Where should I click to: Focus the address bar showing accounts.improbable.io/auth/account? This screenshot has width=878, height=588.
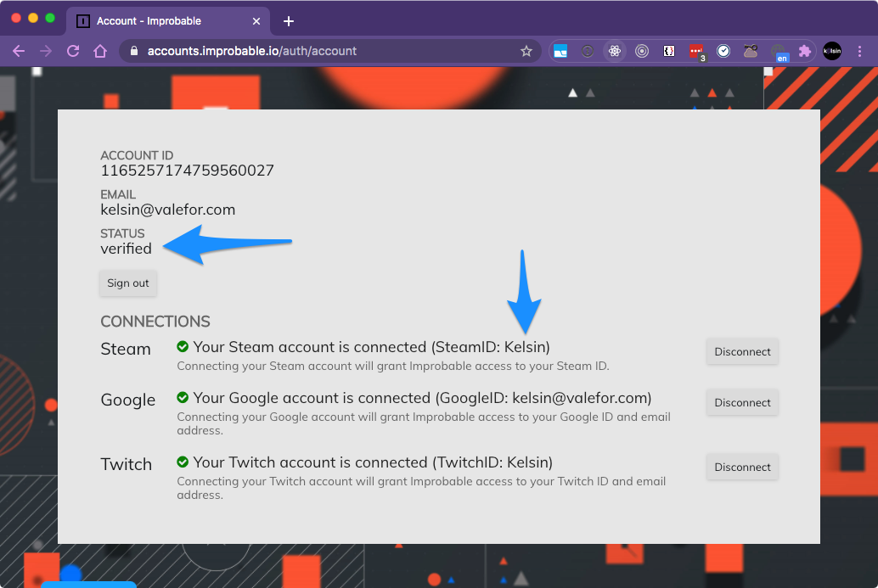(330, 51)
